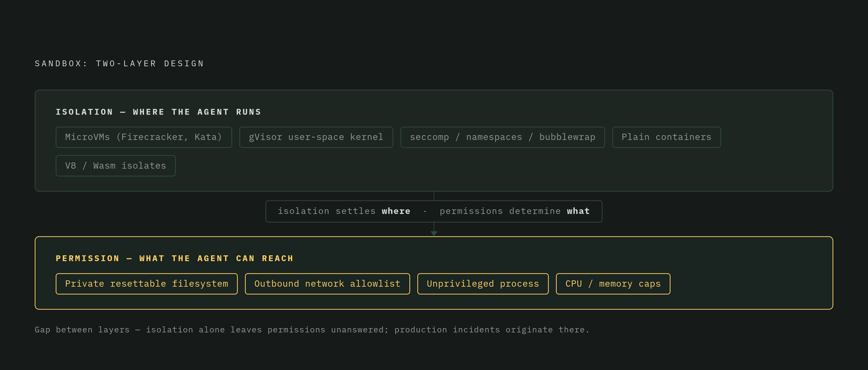Select the 'Plain containers' chip
This screenshot has width=868, height=370.
point(666,137)
